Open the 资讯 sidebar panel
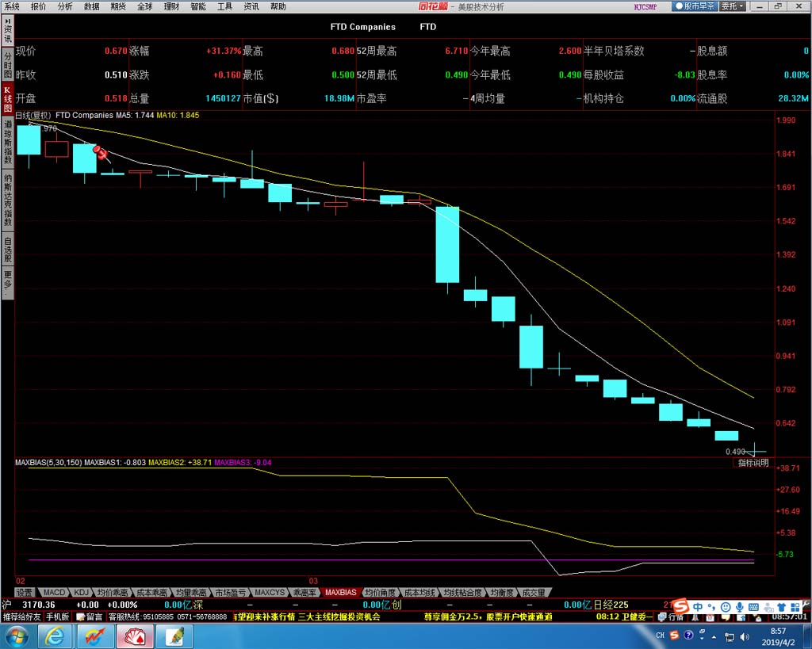 tap(8, 32)
